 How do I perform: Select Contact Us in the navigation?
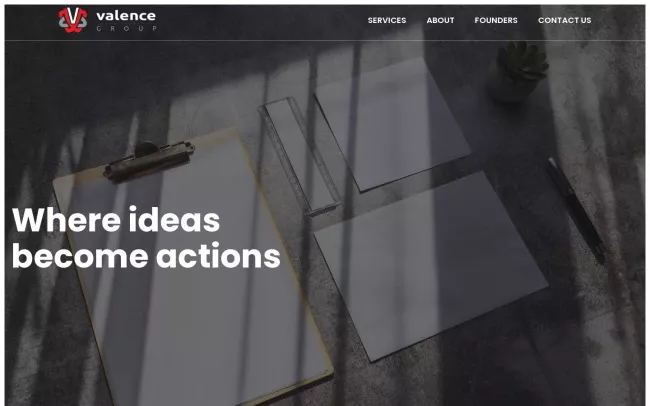[x=565, y=20]
